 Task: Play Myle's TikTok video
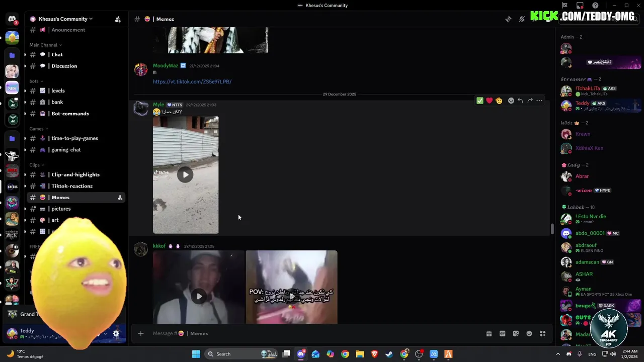(x=185, y=174)
